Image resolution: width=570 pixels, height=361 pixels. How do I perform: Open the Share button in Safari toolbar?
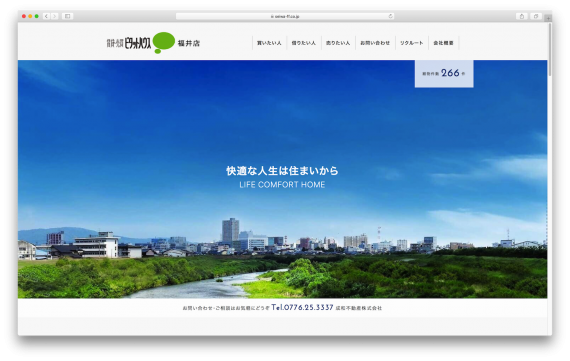[522, 16]
